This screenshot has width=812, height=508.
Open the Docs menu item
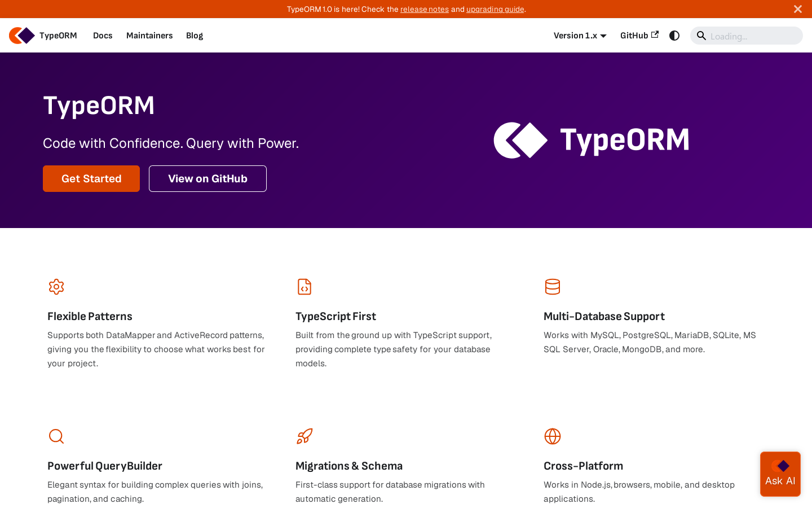click(103, 36)
